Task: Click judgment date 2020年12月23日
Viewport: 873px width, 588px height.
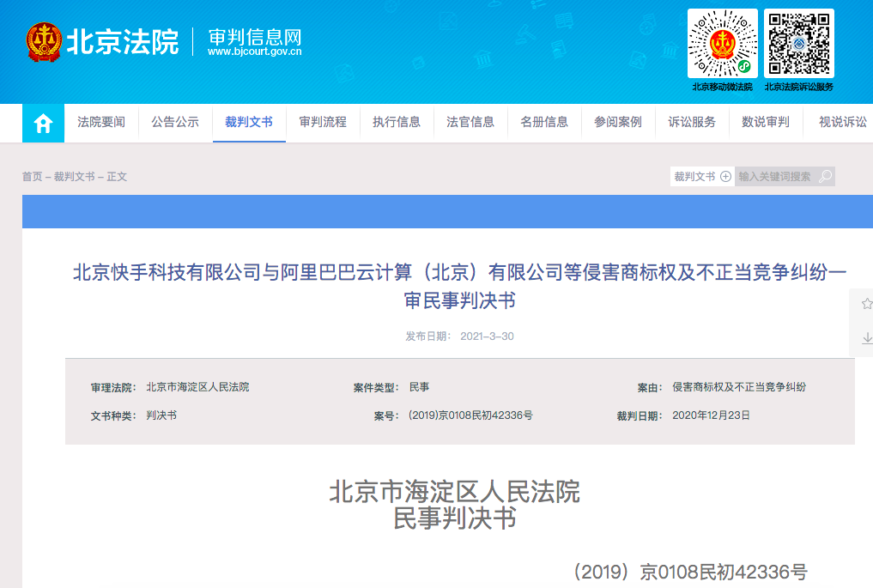Action: pyautogui.click(x=711, y=415)
